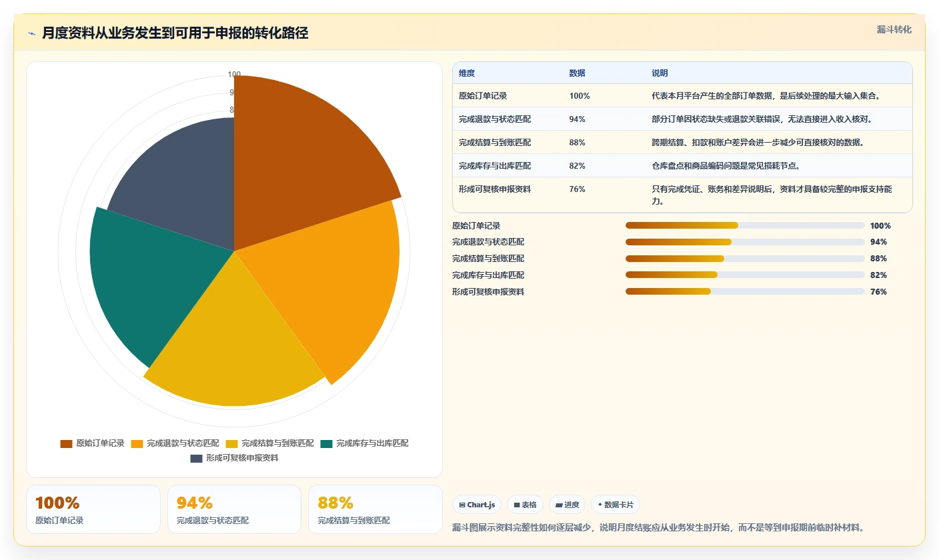Click the page title 月度资料从业务发生到可用于申报的转化路径

[175, 33]
